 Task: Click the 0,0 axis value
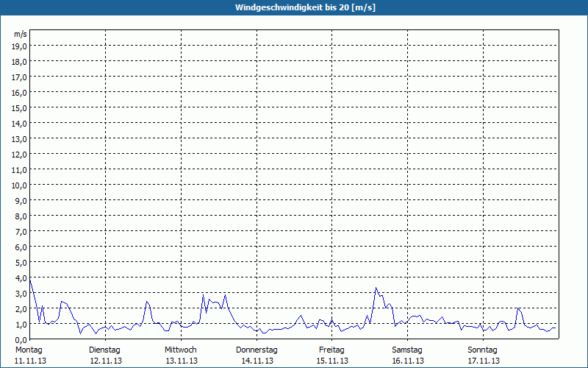[x=21, y=340]
